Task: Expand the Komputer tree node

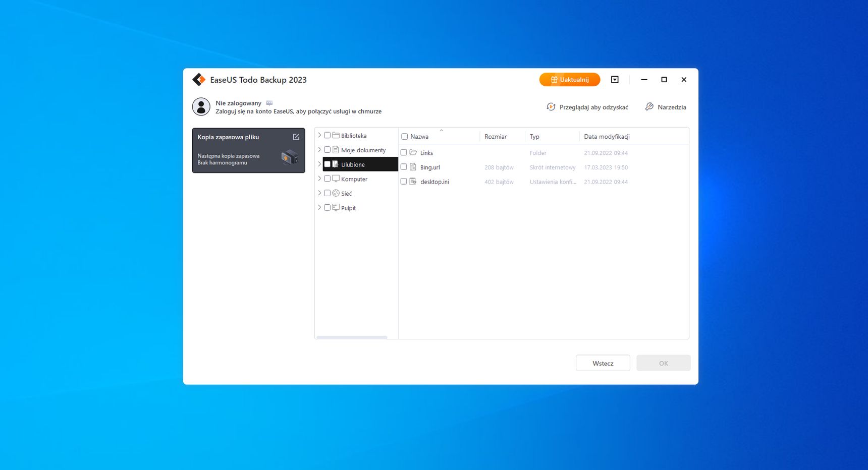Action: point(319,179)
